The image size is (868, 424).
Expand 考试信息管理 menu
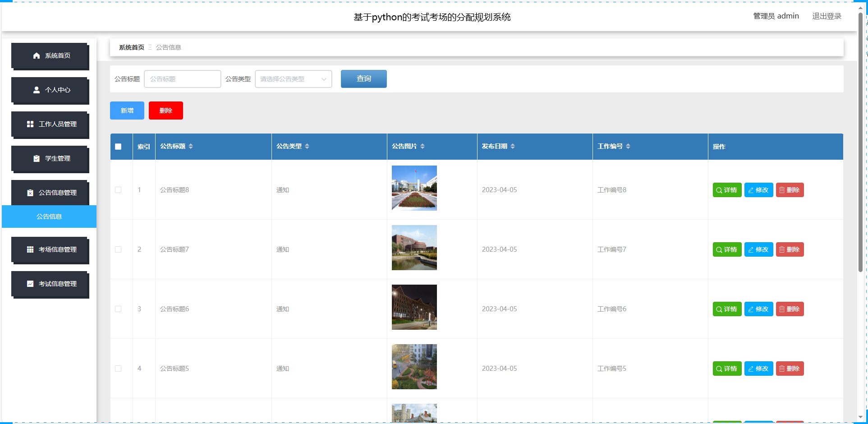(50, 284)
